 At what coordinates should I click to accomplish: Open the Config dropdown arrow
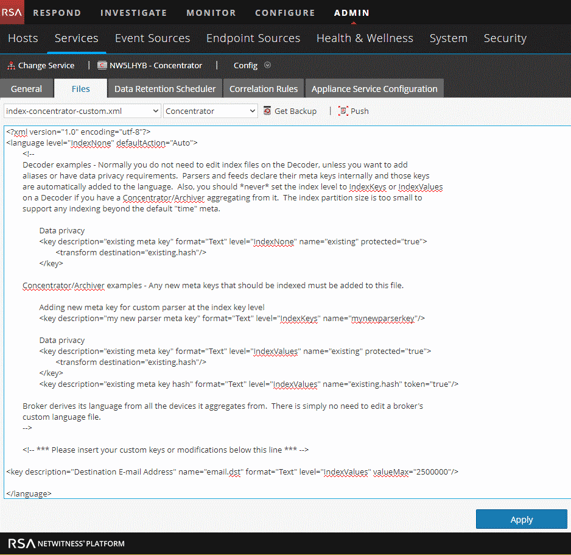click(x=267, y=65)
